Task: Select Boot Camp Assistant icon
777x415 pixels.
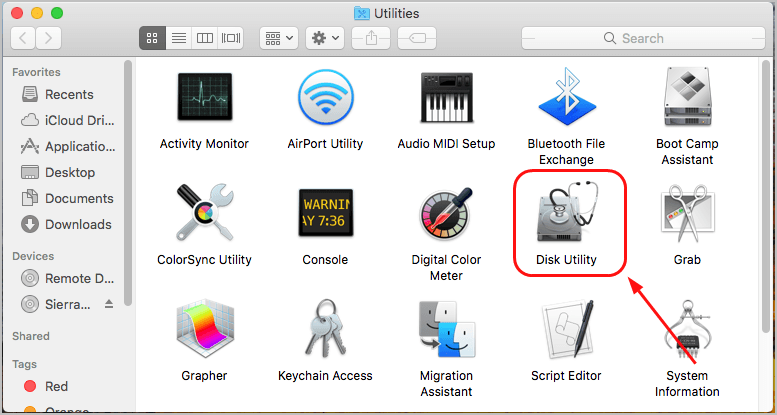Action: (x=687, y=98)
